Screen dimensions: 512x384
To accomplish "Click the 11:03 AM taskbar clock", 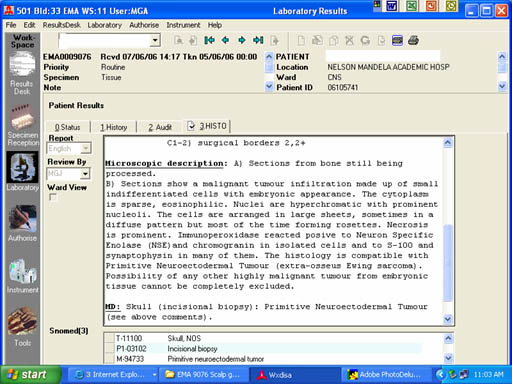I will coord(488,375).
